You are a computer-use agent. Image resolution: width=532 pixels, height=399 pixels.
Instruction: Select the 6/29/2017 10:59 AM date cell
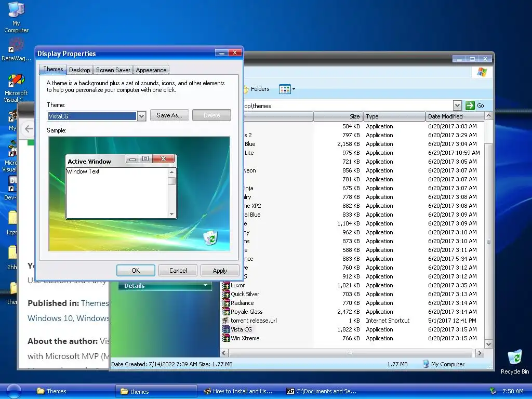454,153
